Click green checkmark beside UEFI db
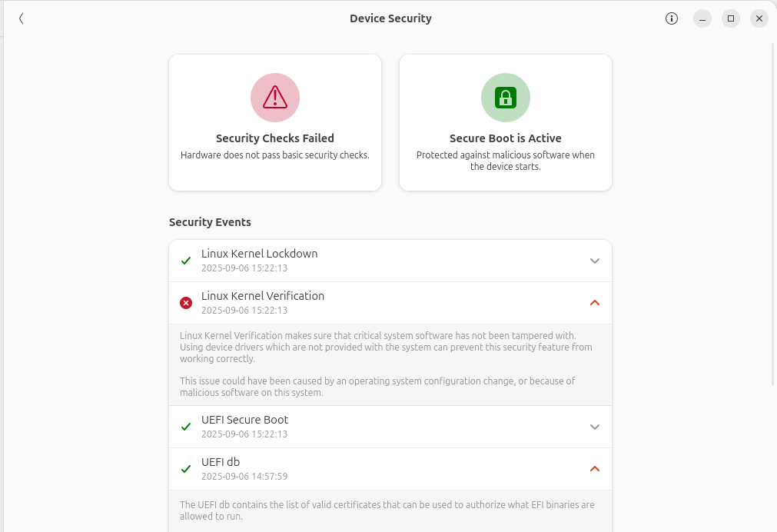This screenshot has height=532, width=777. pyautogui.click(x=186, y=469)
